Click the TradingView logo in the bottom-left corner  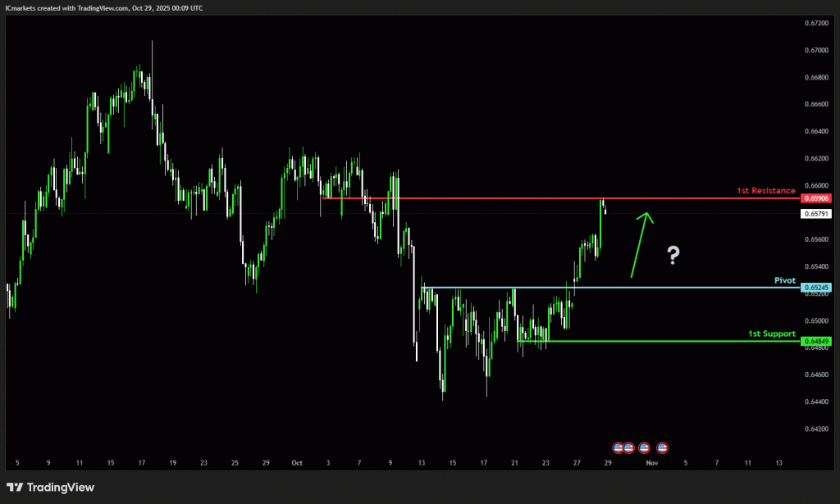tap(51, 488)
